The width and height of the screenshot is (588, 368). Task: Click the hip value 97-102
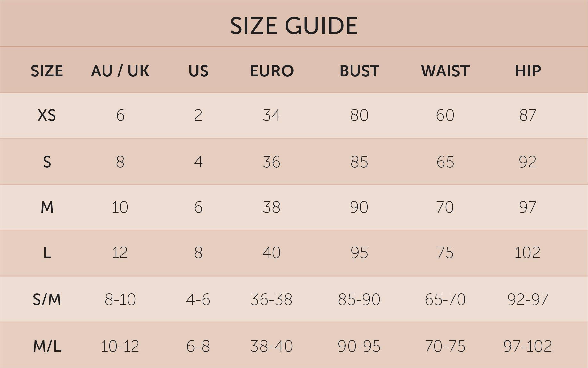[x=528, y=346]
